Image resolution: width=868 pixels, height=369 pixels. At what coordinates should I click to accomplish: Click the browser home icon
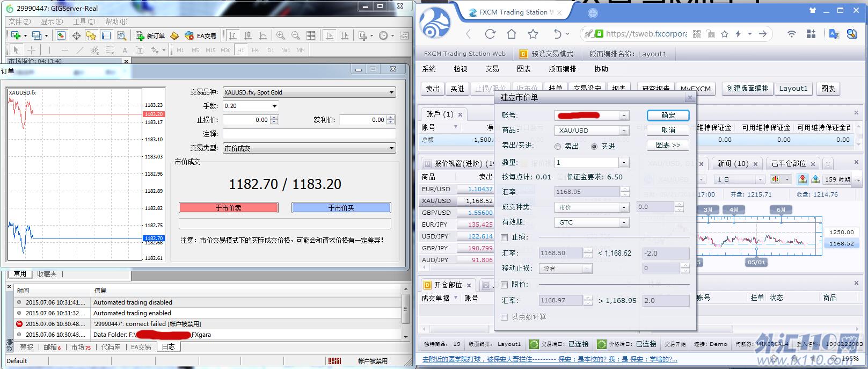click(512, 34)
